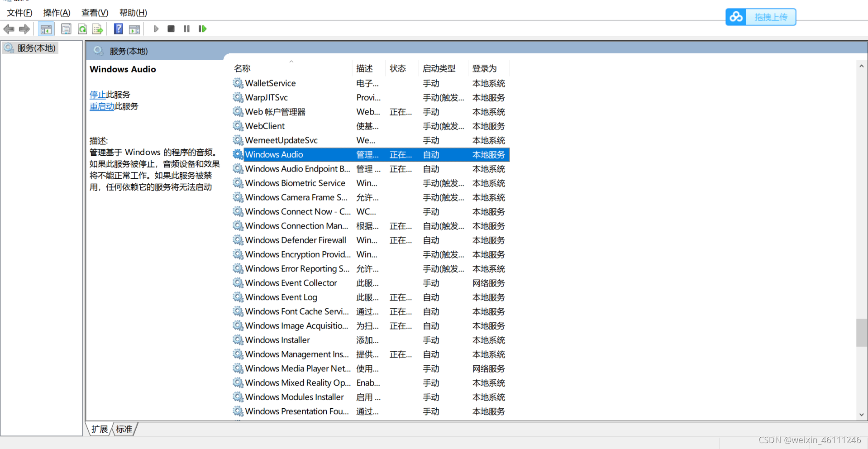The image size is (868, 449).
Task: Click 本地服务 in the WarpJITSvc row
Action: pos(489,97)
